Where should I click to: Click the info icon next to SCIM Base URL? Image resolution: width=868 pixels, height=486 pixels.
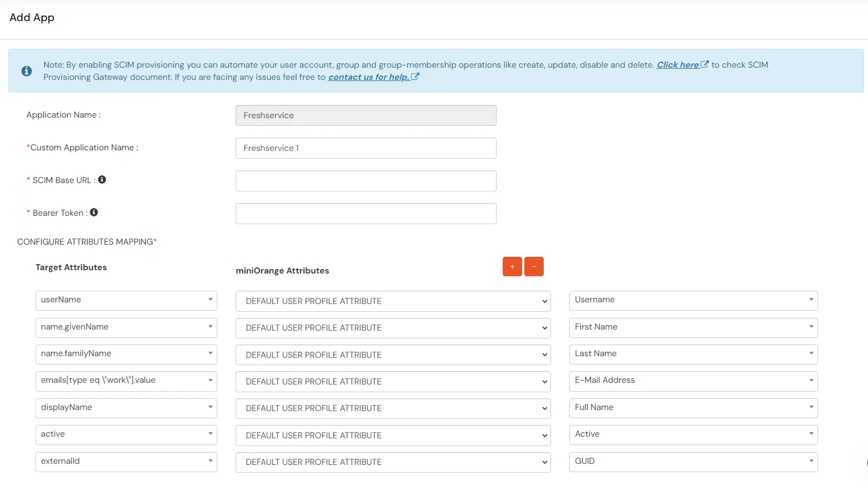102,179
